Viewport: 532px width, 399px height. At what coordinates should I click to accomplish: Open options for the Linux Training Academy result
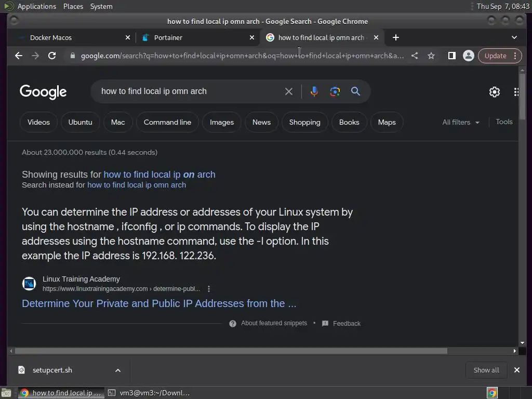209,289
